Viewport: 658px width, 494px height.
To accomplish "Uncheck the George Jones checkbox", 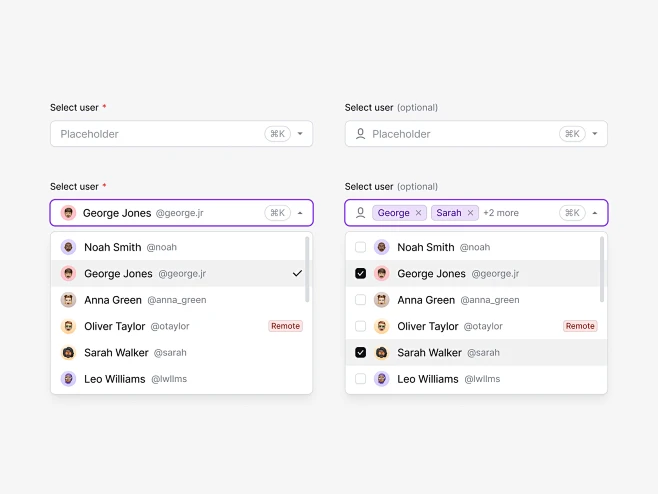I will 360,273.
